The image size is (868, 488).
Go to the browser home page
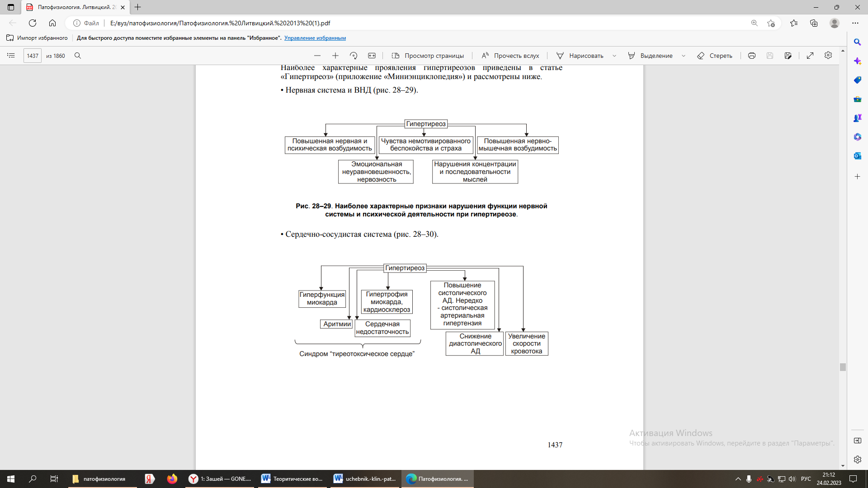(x=52, y=23)
